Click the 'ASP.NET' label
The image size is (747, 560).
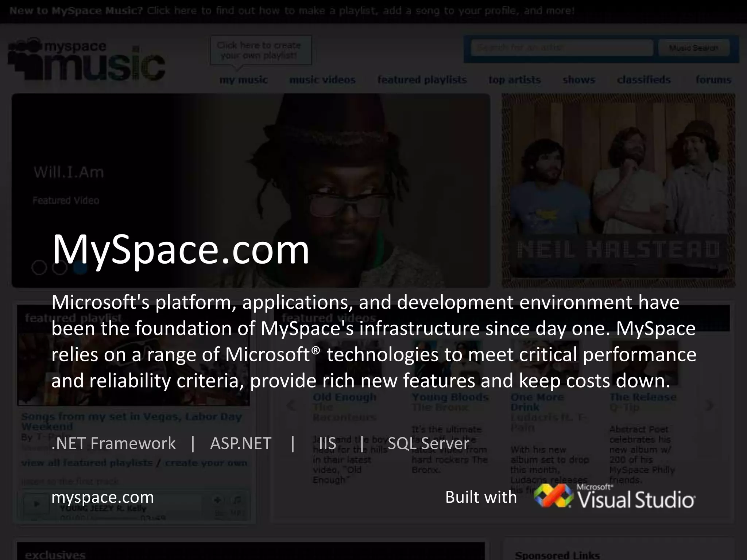(241, 443)
